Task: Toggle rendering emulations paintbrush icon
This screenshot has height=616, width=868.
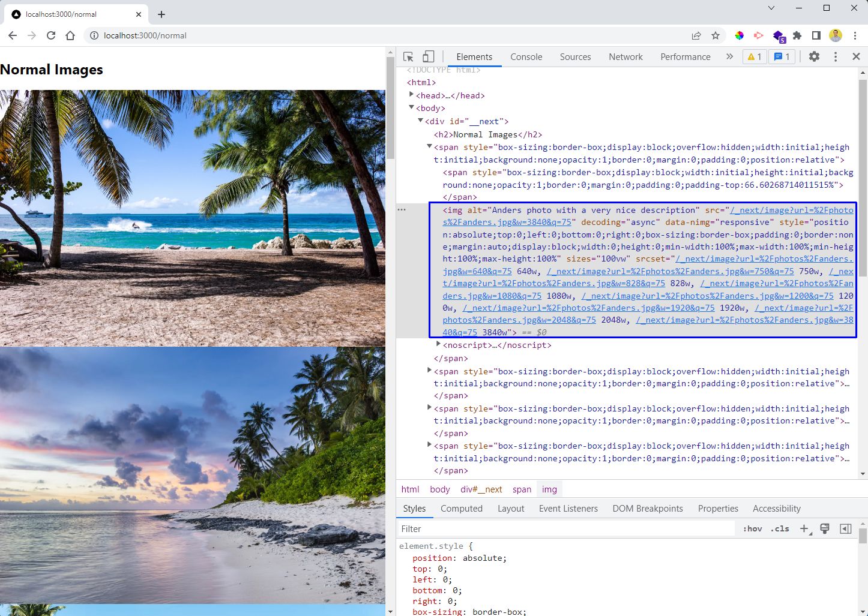Action: pyautogui.click(x=825, y=528)
